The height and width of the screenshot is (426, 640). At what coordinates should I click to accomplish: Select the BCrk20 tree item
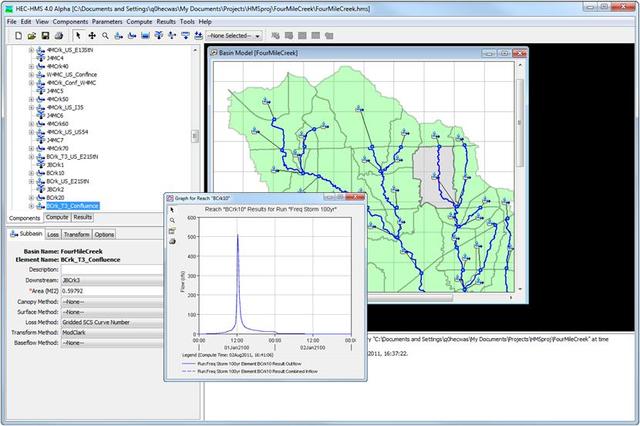[56, 198]
